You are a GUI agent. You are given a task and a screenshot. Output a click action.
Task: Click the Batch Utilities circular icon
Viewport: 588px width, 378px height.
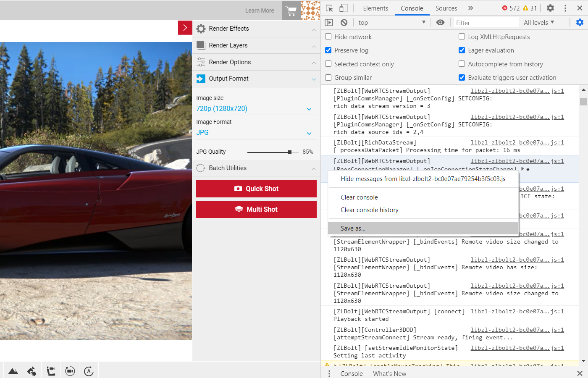click(201, 168)
